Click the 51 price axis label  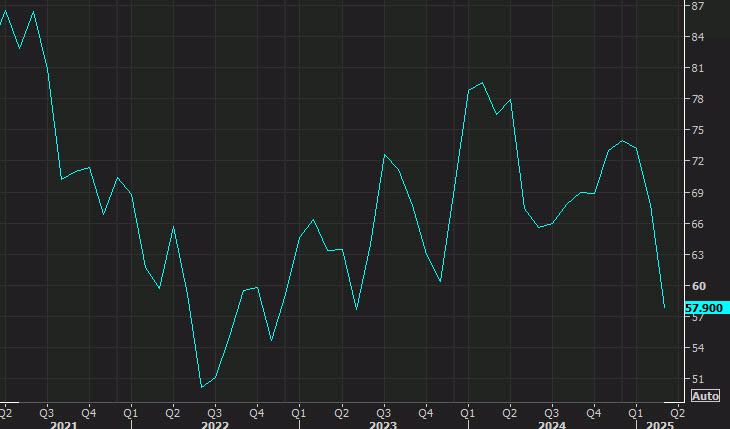click(697, 379)
